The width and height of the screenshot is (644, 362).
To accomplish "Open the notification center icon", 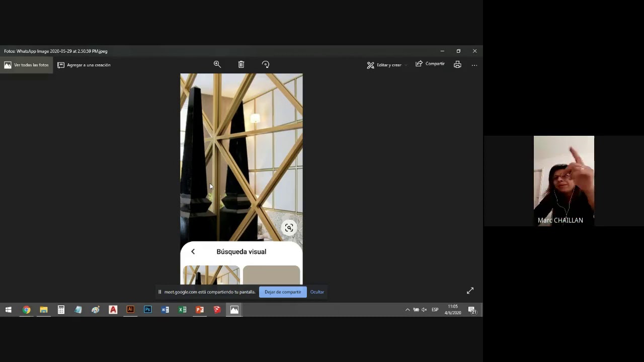I will 472,310.
